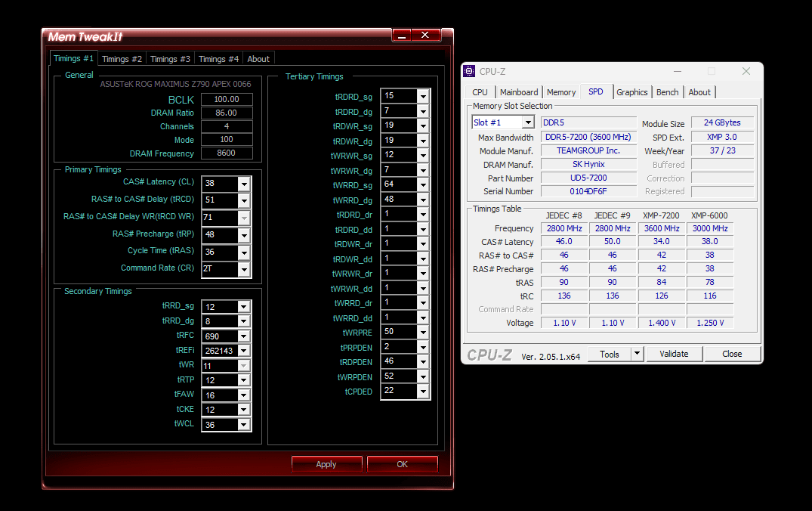Apply the memory timing changes
812x511 pixels.
(327, 464)
